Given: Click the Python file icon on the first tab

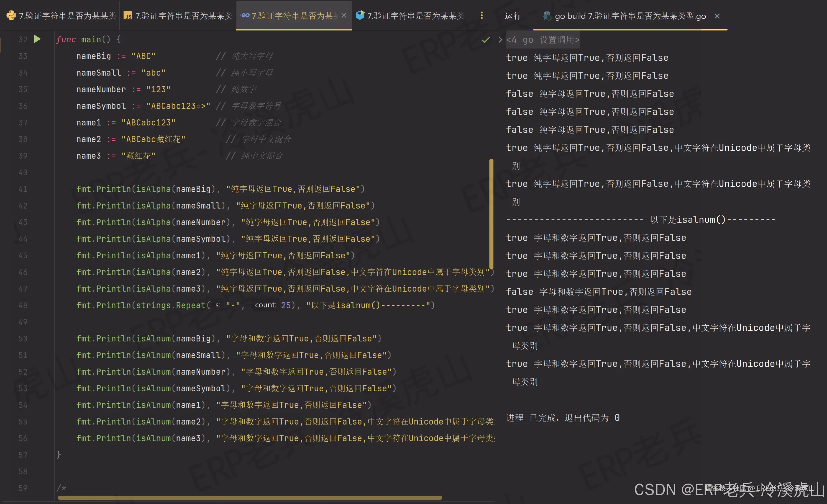Looking at the screenshot, I should point(11,16).
